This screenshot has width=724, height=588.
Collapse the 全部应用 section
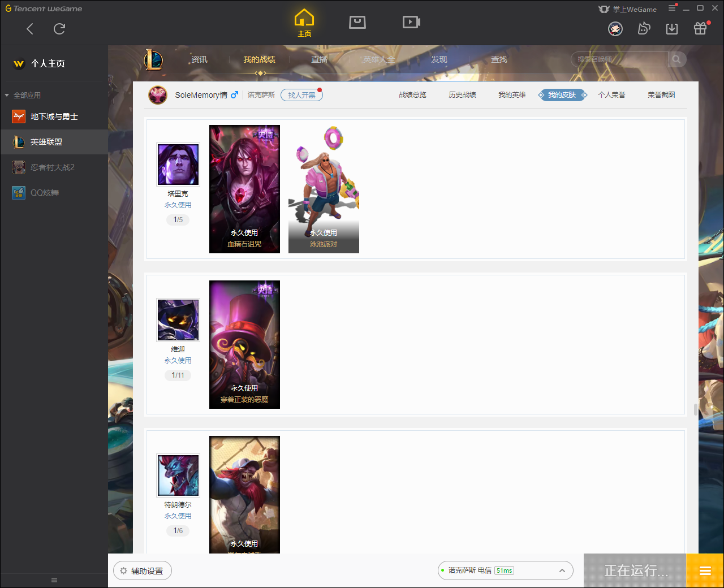coord(23,95)
